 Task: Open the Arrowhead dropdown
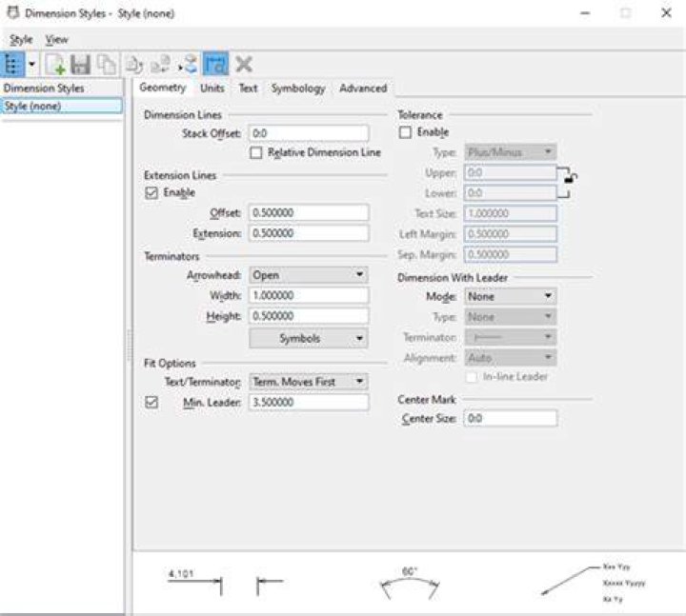[309, 275]
